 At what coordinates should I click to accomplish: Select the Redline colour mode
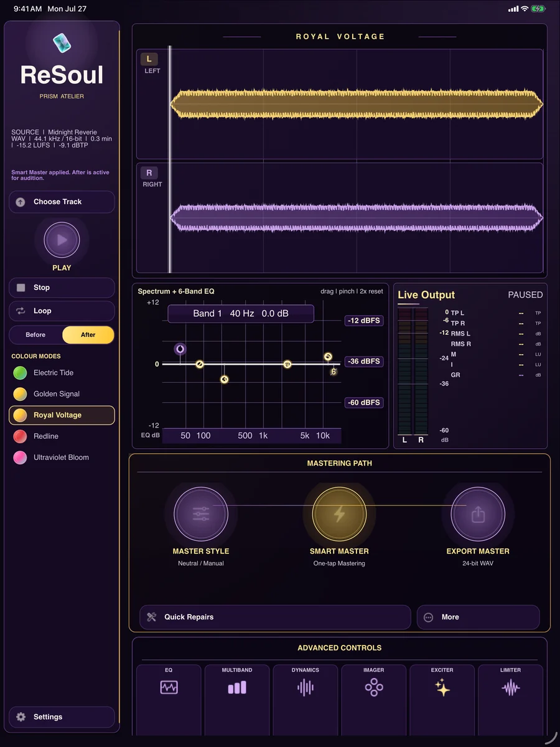[x=62, y=436]
